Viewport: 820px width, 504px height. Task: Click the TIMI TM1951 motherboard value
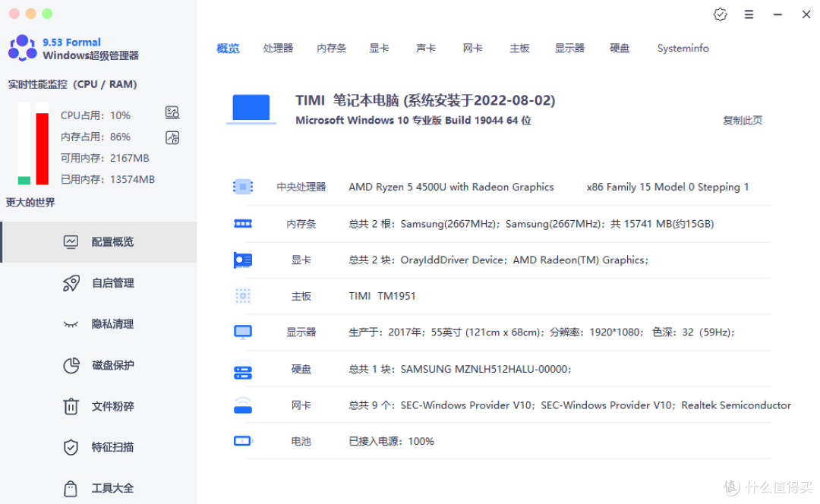(382, 296)
